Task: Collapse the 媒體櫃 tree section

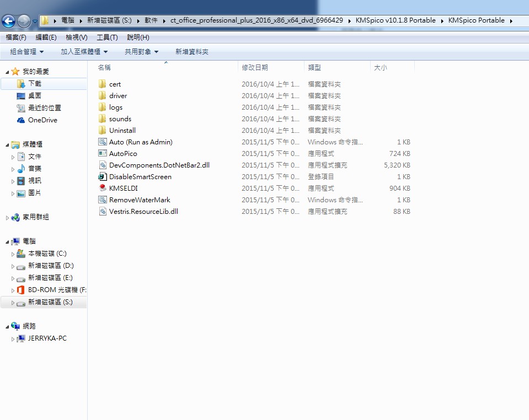Action: [7, 145]
